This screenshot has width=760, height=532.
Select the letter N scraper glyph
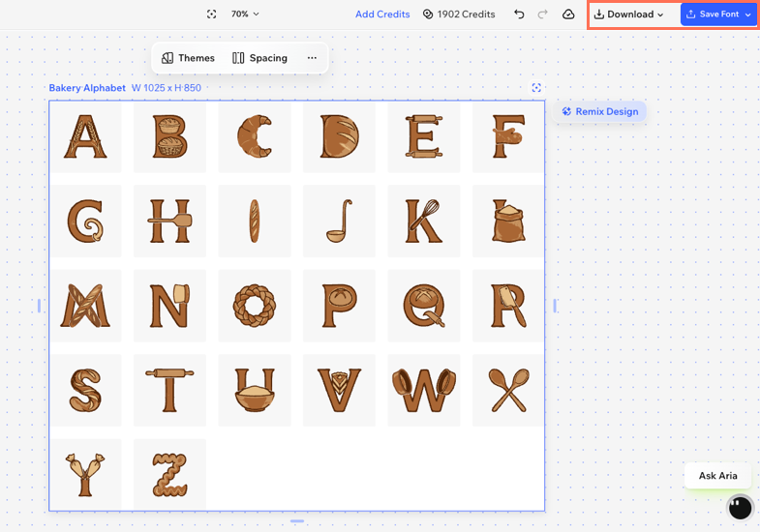click(x=169, y=306)
